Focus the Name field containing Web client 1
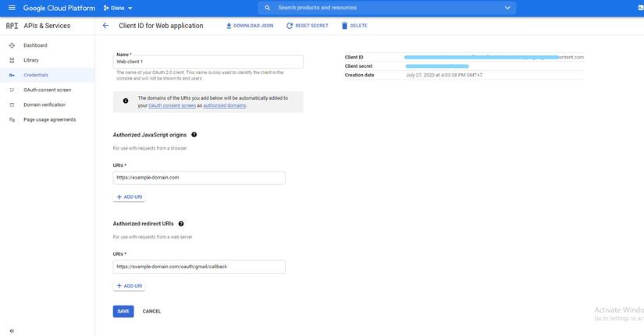 208,62
